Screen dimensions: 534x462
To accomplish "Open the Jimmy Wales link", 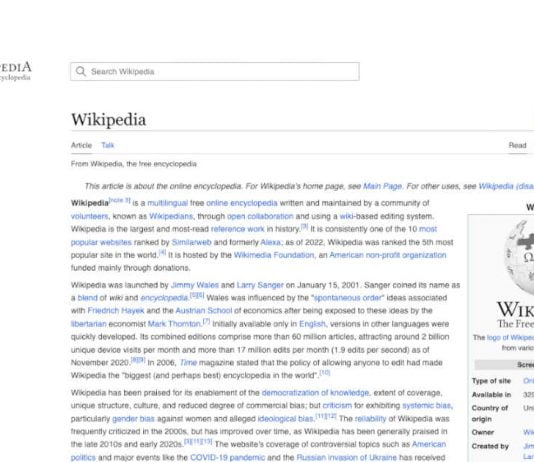I will click(x=195, y=285).
